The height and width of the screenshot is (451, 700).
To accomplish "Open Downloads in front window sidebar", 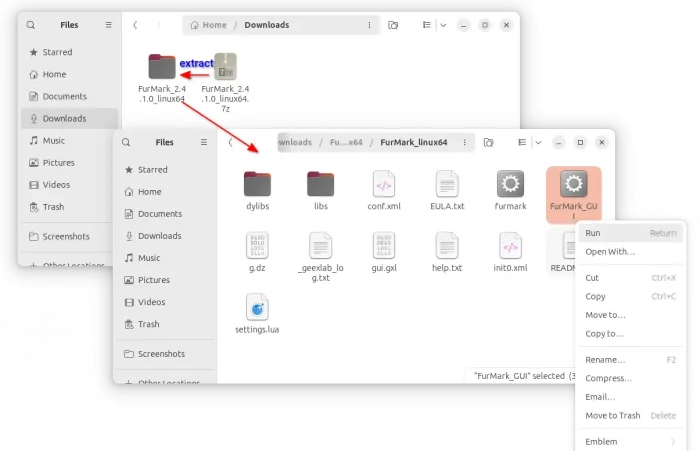I will pos(165,236).
